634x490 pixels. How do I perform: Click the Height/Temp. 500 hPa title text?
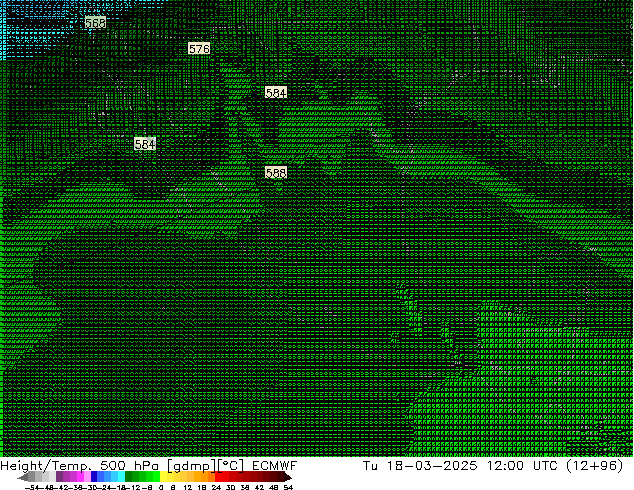80,466
